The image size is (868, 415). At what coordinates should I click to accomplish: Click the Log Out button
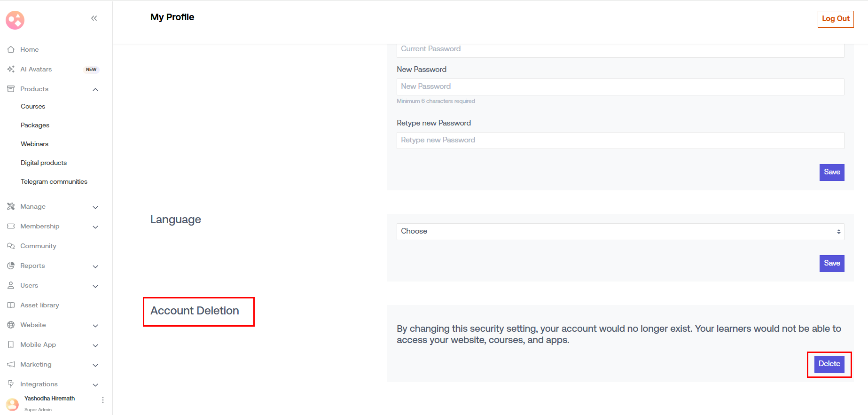point(835,19)
